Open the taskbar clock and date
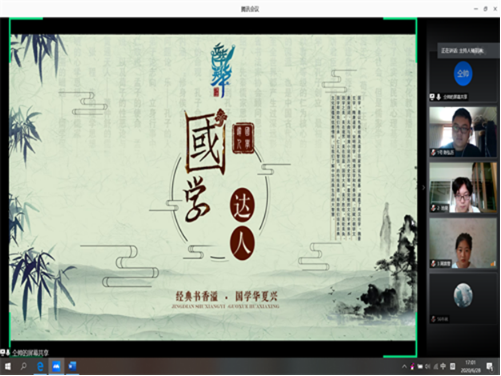 click(x=470, y=367)
